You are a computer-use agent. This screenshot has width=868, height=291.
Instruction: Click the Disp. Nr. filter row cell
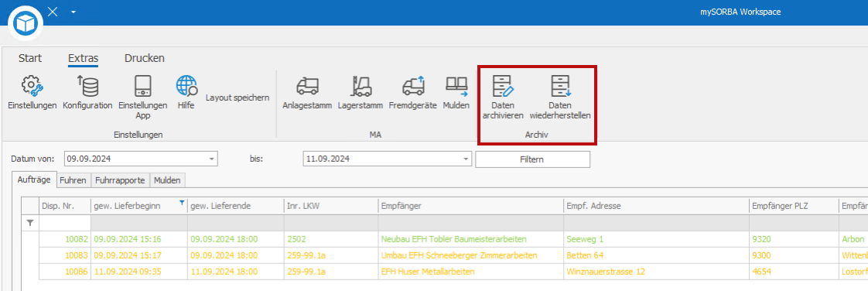pos(65,223)
